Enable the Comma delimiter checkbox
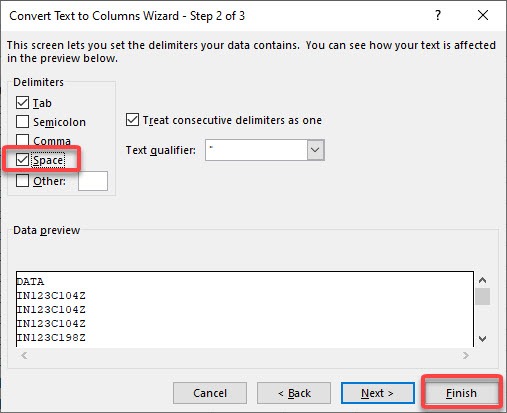 [x=22, y=140]
